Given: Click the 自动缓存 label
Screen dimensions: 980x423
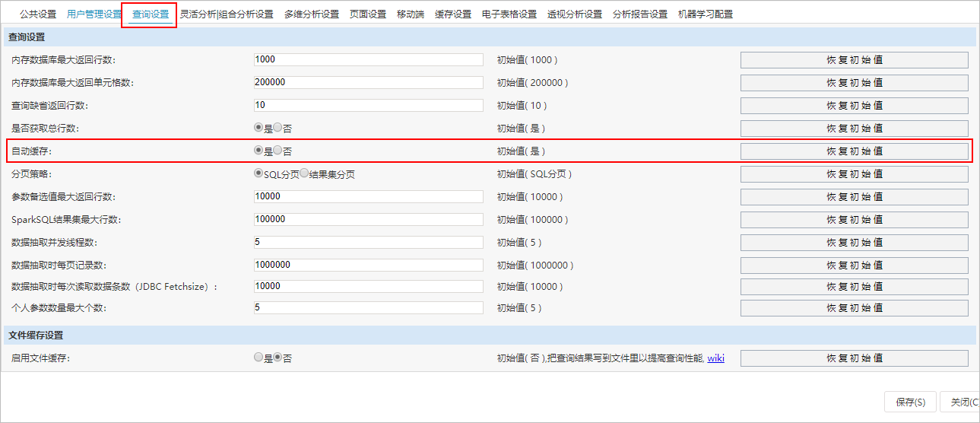Looking at the screenshot, I should pyautogui.click(x=32, y=151).
